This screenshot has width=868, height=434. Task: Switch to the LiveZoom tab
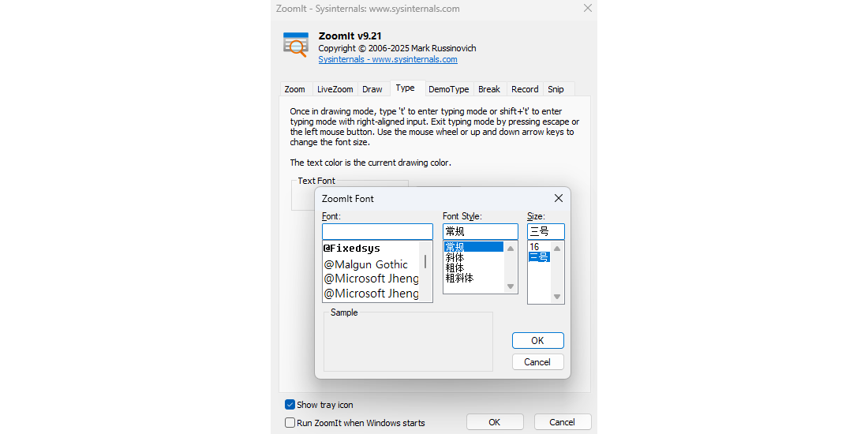pos(335,89)
